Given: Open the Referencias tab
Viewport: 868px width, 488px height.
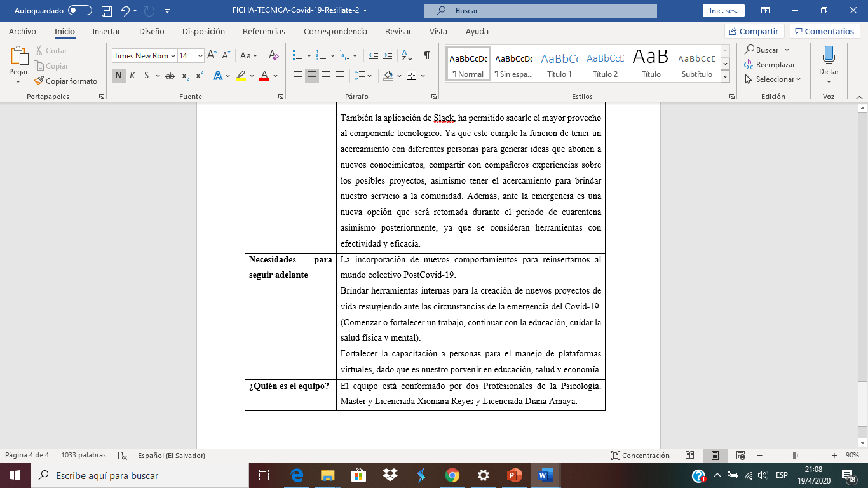Looking at the screenshot, I should pos(264,31).
